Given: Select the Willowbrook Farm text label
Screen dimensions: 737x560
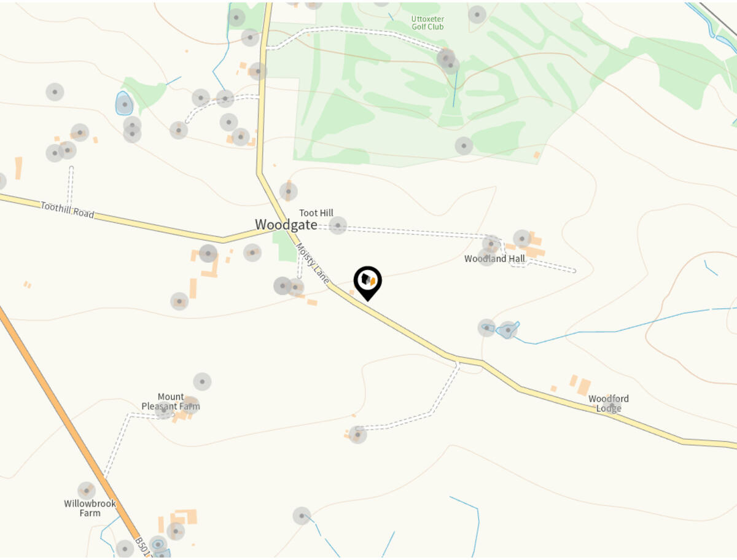Looking at the screenshot, I should point(90,508).
